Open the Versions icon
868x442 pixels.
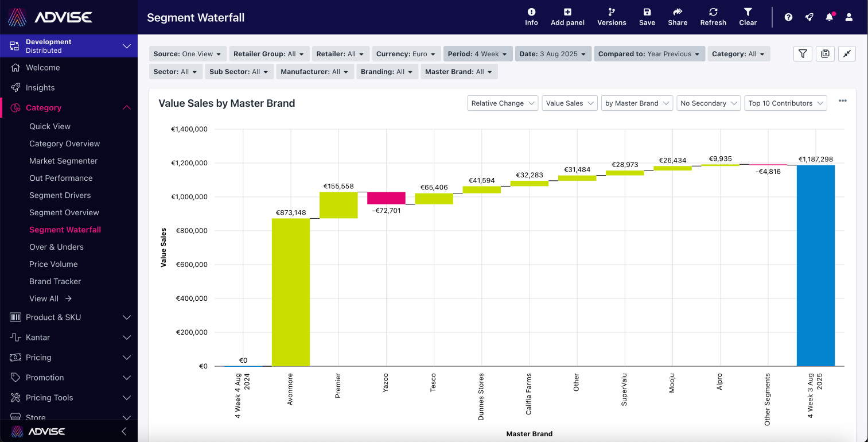pyautogui.click(x=612, y=13)
